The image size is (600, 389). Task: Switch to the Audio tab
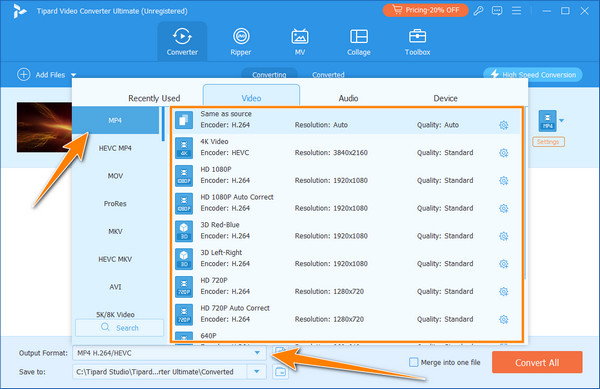point(348,98)
